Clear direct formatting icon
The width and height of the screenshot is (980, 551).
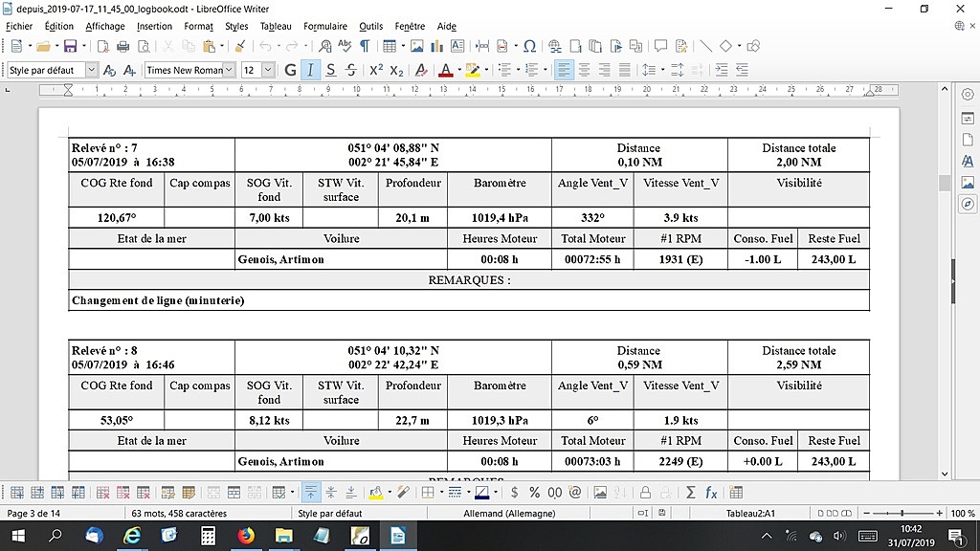(x=421, y=70)
